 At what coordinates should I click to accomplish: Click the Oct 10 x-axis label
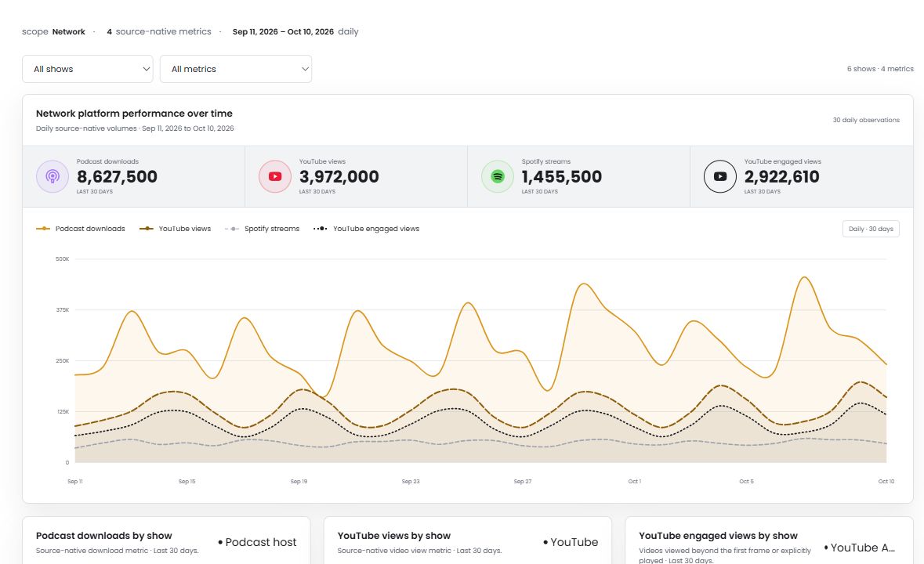click(x=886, y=482)
